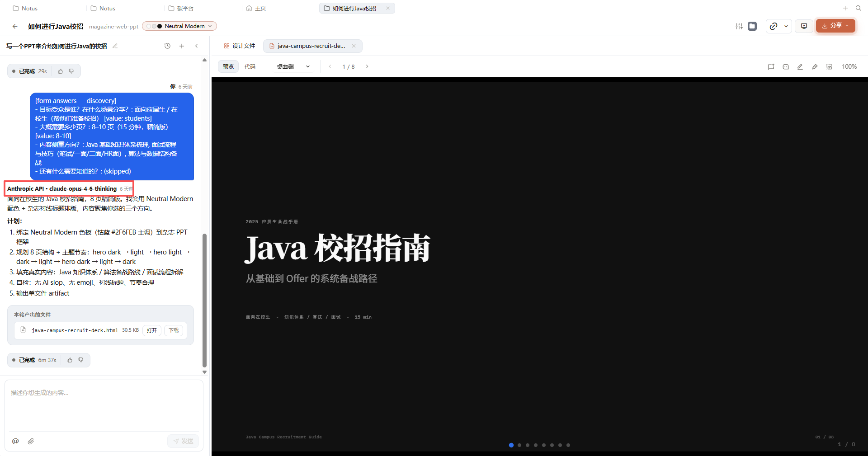
Task: Switch to the 碳平台 browser tab
Action: pos(181,8)
